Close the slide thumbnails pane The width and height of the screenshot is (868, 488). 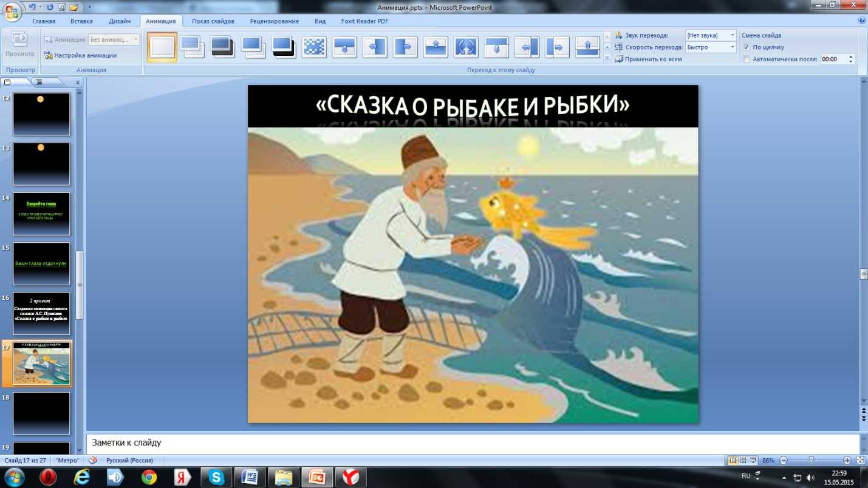pyautogui.click(x=77, y=82)
